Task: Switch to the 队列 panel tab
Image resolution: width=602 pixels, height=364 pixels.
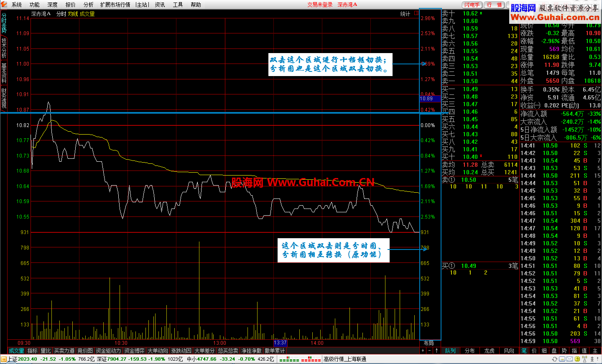Action: click(450, 351)
